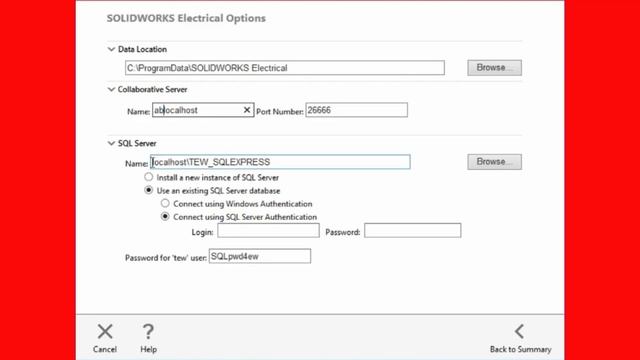Click the Cancel X icon
Viewport: 640px width, 360px height.
click(105, 331)
